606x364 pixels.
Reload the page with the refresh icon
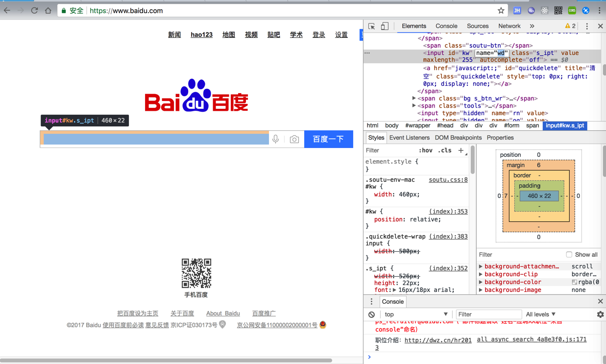coord(34,10)
